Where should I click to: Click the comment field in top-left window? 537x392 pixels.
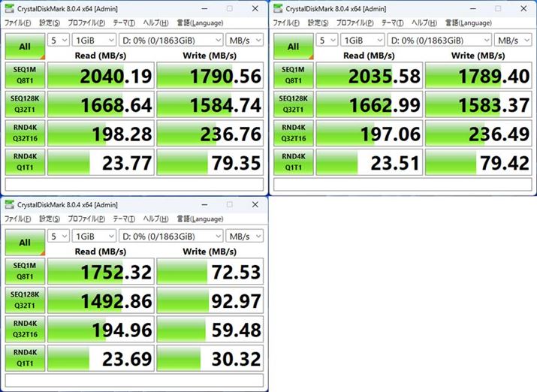tap(134, 184)
